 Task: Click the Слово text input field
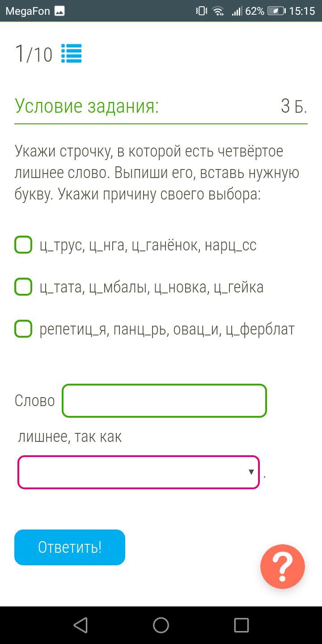[164, 401]
